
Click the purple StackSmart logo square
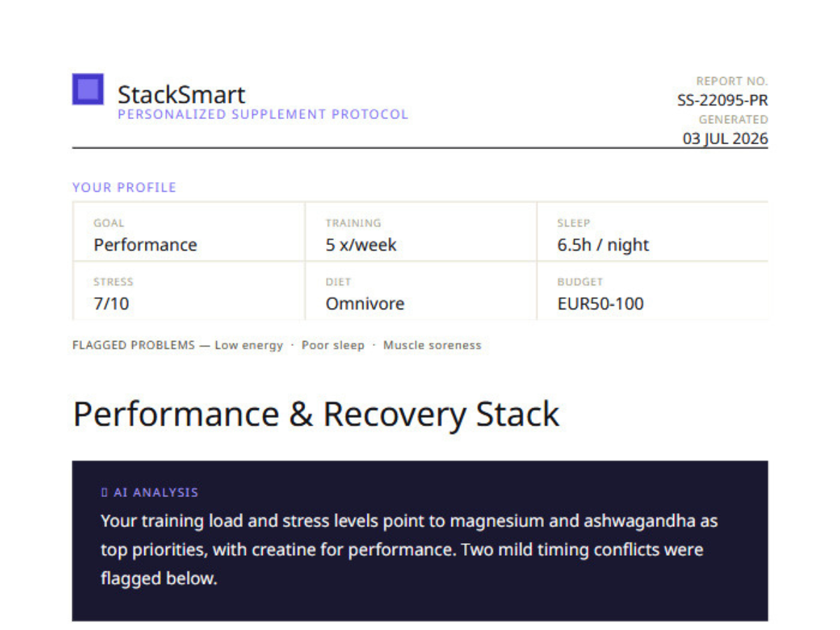tap(87, 89)
